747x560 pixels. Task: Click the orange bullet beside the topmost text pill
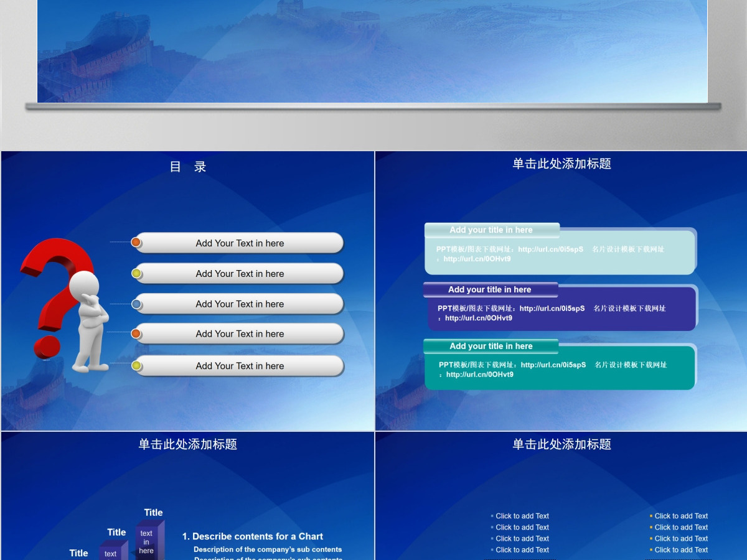coord(136,242)
